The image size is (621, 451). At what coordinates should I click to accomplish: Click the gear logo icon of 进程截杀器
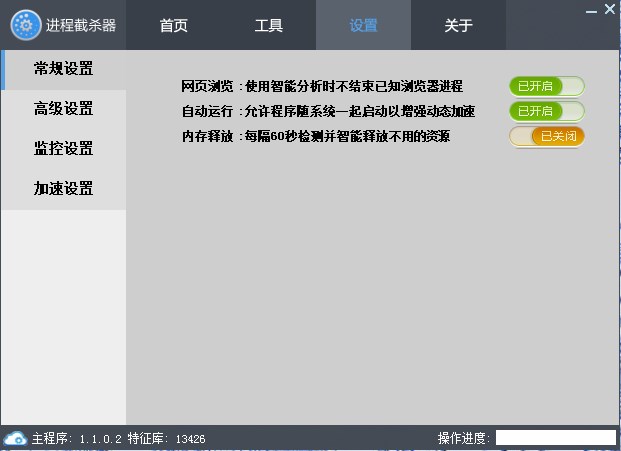(x=26, y=24)
